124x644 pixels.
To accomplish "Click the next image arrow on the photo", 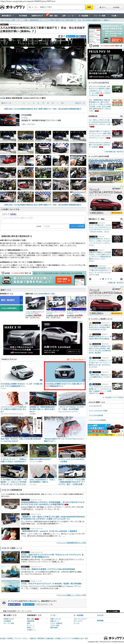I will (x=83, y=66).
